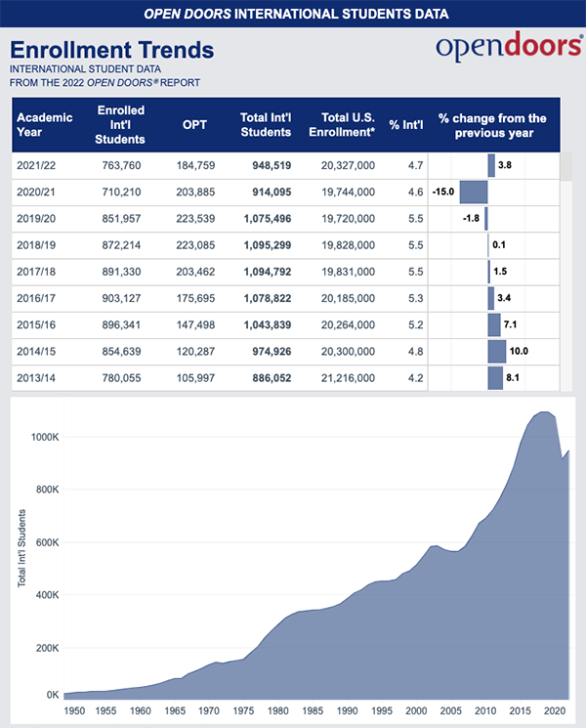Screen dimensions: 586x728
Task: Select the Enrolled Int'l Students column header
Action: pyautogui.click(x=120, y=124)
